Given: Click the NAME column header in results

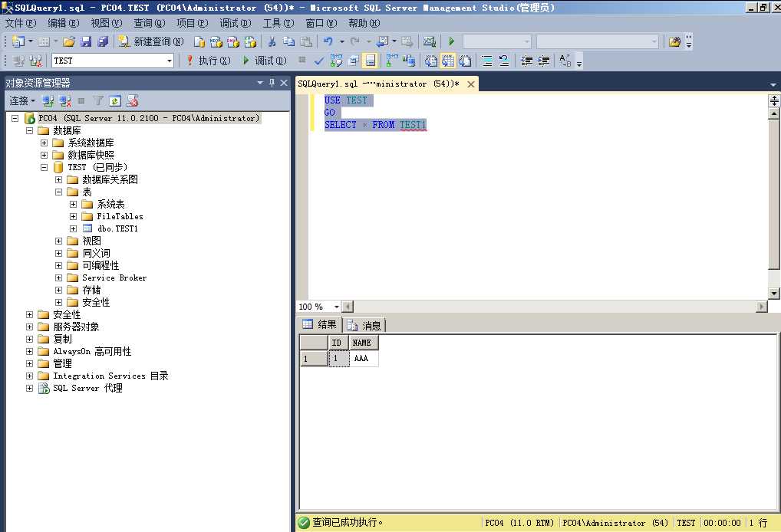Looking at the screenshot, I should (x=364, y=343).
